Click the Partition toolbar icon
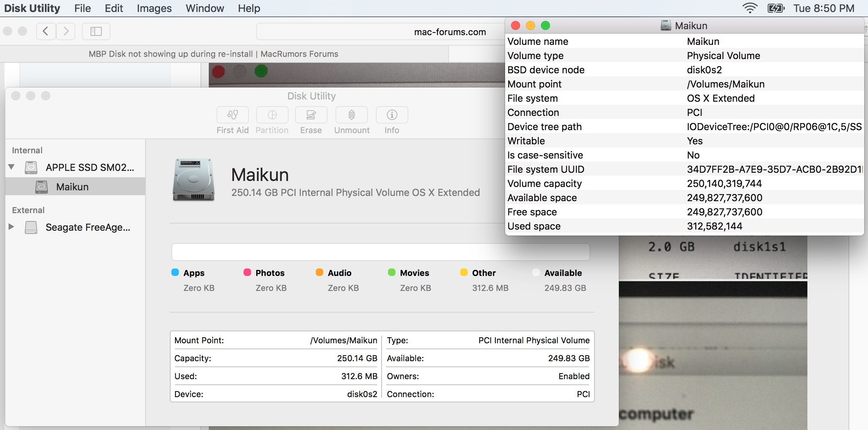The width and height of the screenshot is (868, 430). click(272, 115)
